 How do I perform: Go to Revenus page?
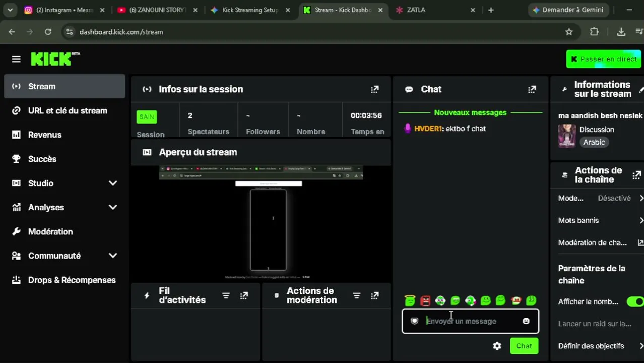[65, 135]
